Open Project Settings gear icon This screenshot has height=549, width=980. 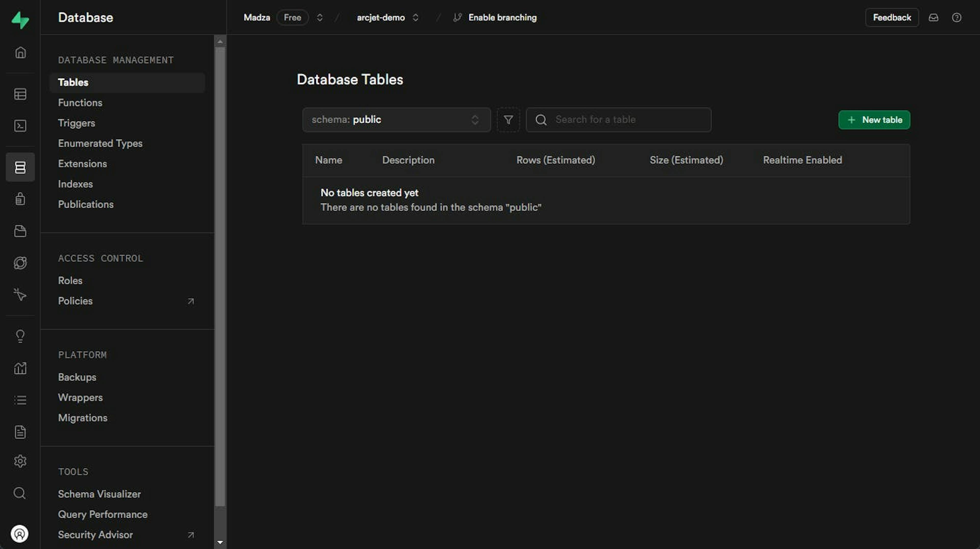(20, 461)
